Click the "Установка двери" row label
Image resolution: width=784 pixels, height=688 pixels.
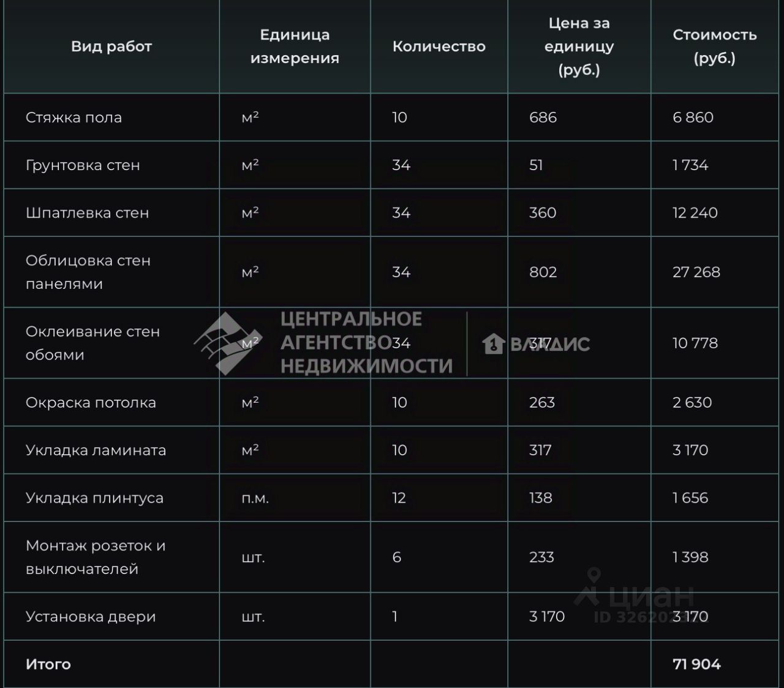91,617
